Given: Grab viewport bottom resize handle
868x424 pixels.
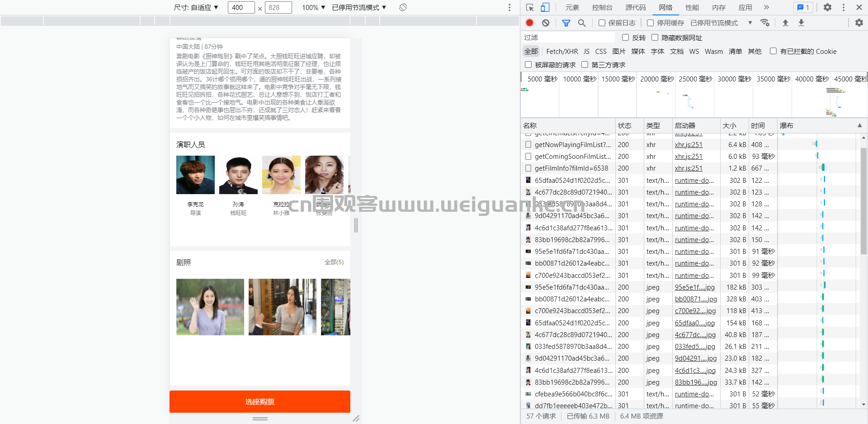Looking at the screenshot, I should coord(260,419).
